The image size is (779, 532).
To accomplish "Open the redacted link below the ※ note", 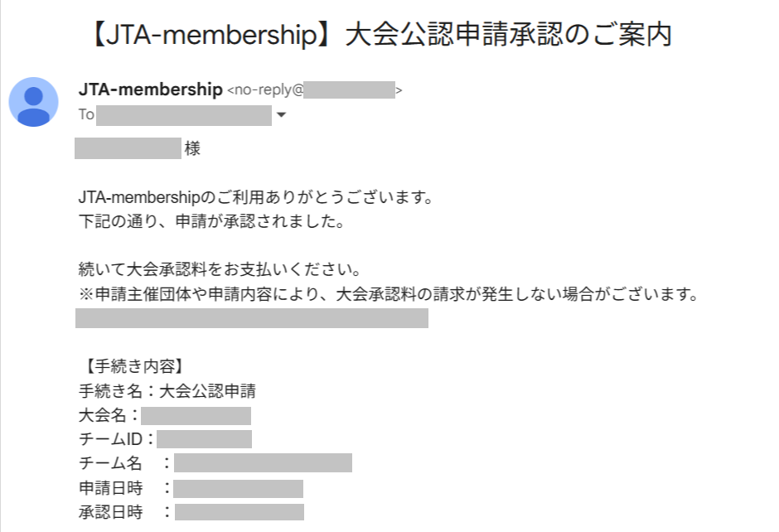I will [251, 318].
